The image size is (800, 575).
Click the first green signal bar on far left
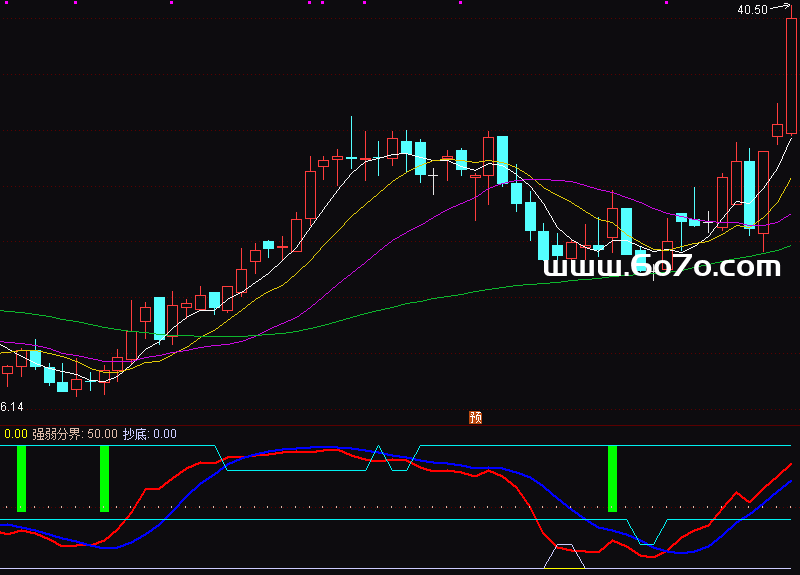20,478
